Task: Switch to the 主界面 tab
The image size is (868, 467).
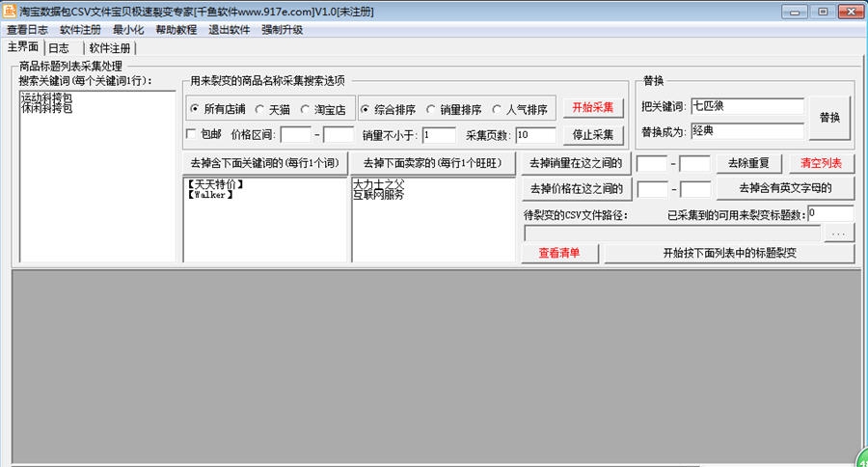Action: coord(23,47)
